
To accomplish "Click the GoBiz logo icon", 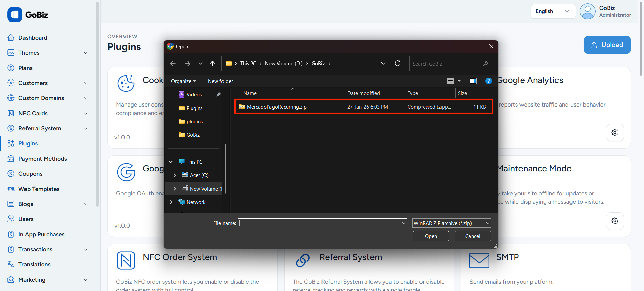I will pyautogui.click(x=15, y=15).
